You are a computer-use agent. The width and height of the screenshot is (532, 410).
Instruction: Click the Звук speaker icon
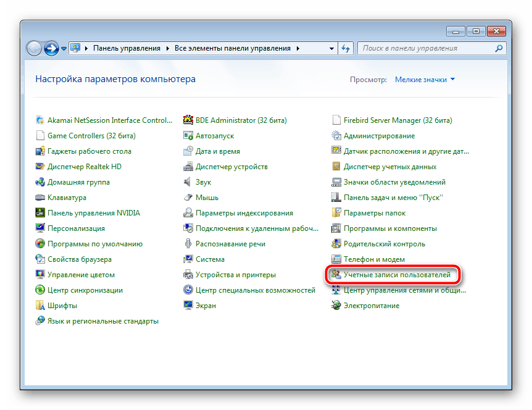tap(188, 182)
